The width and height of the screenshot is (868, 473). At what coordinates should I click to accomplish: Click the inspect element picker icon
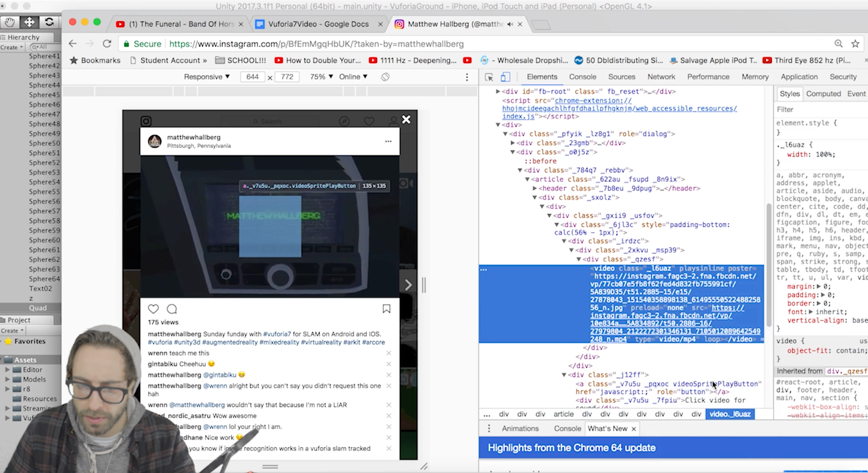click(x=489, y=77)
